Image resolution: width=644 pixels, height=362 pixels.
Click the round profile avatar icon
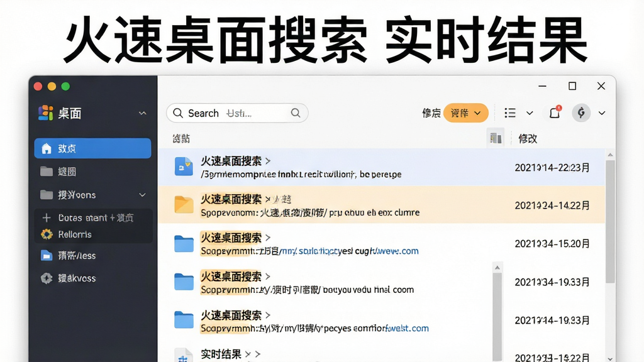(581, 113)
